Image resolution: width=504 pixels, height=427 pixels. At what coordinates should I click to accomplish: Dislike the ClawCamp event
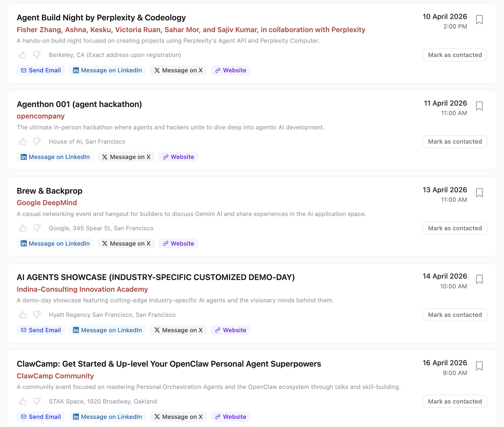37,401
